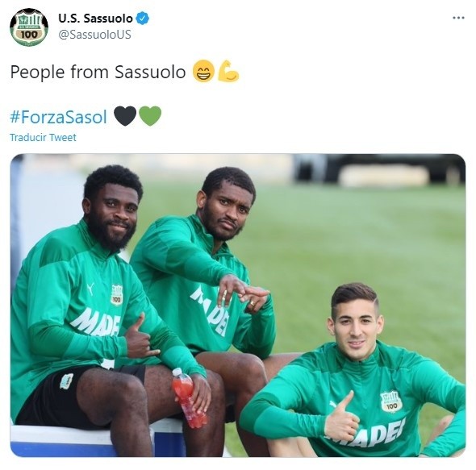Open the @SassuoloUS handle link

point(94,35)
